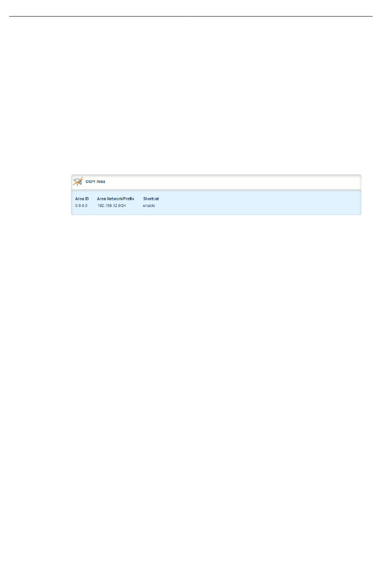Viewport: 392px width, 573px height.
Task: Click the enable shortcut value
Action: (149, 205)
